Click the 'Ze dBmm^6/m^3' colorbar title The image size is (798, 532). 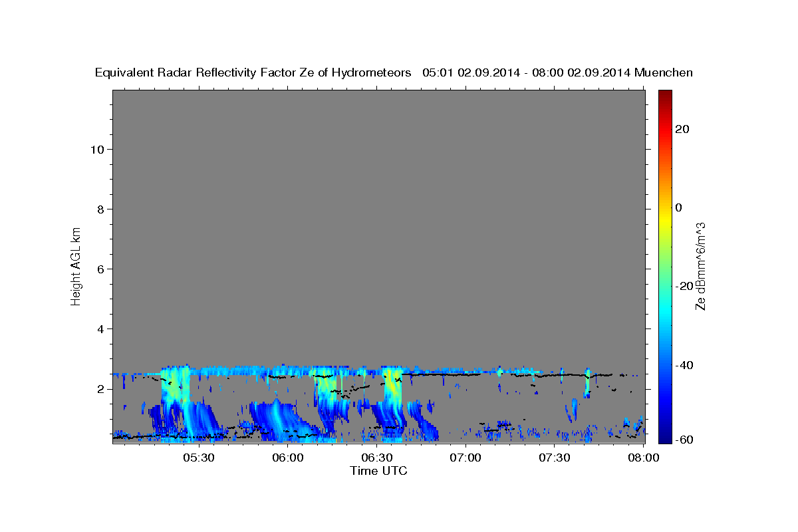(x=700, y=266)
